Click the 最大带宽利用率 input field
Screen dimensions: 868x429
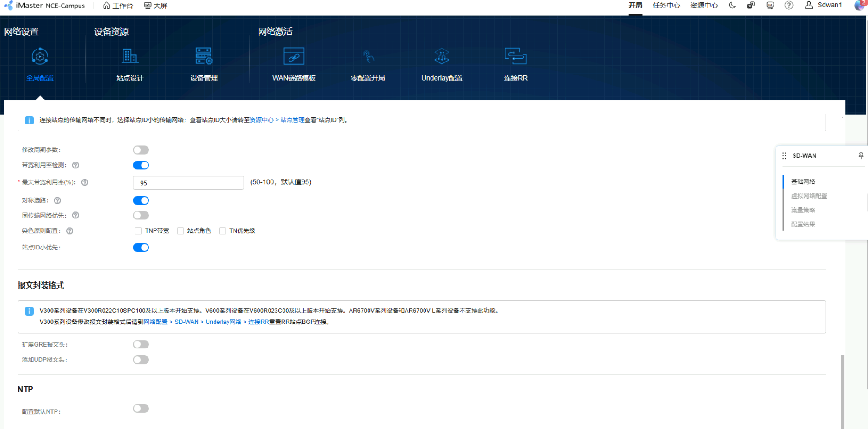pos(188,183)
